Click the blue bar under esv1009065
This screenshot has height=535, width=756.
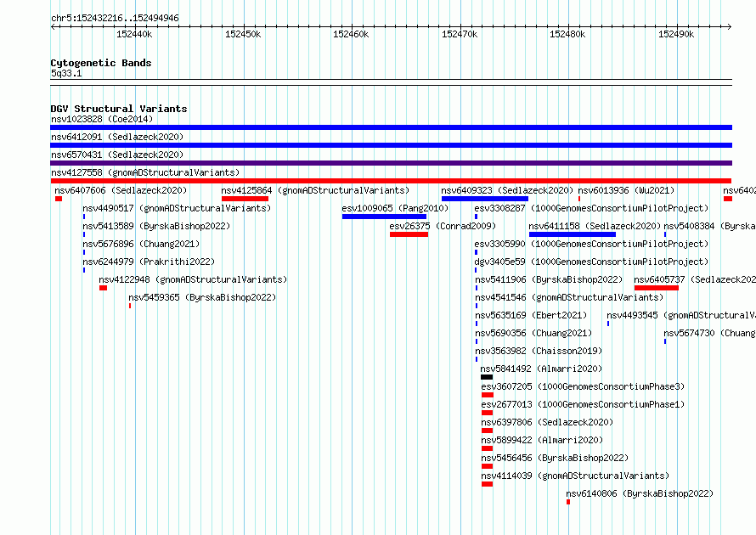point(384,217)
